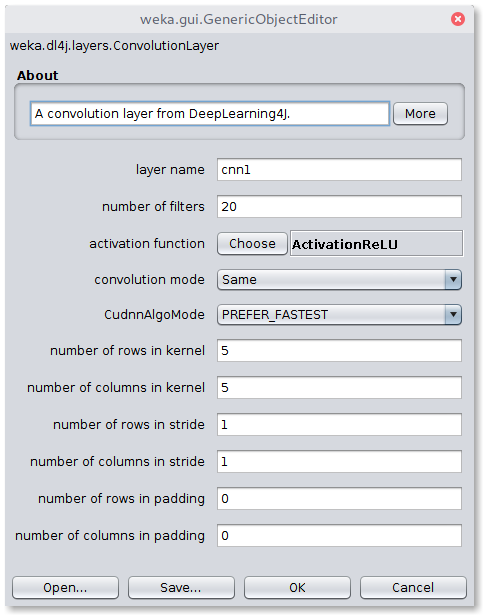The image size is (483, 615).
Task: Close the GenericObjectEditor dialog via red X
Action: tap(457, 19)
